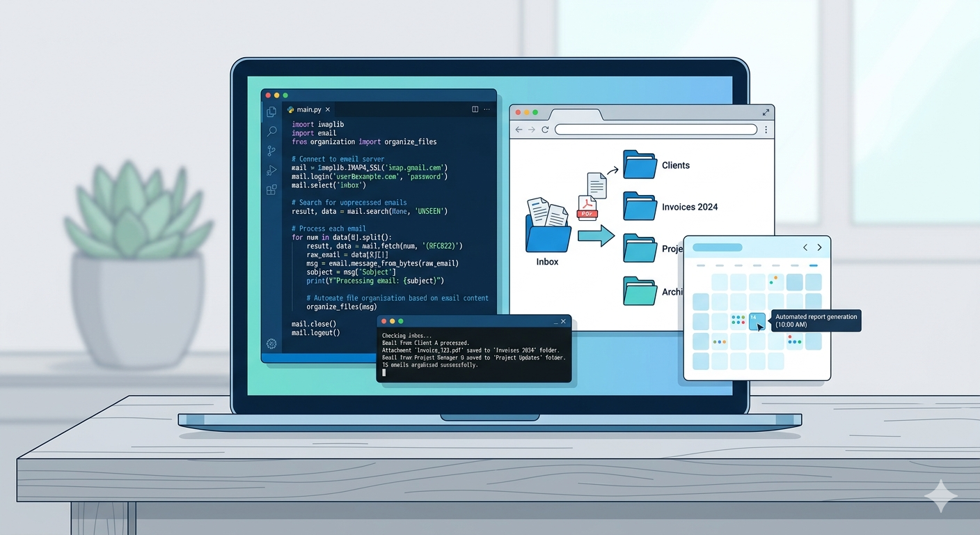Click the organize_files(msg) call line
This screenshot has height=535, width=980.
coord(342,307)
